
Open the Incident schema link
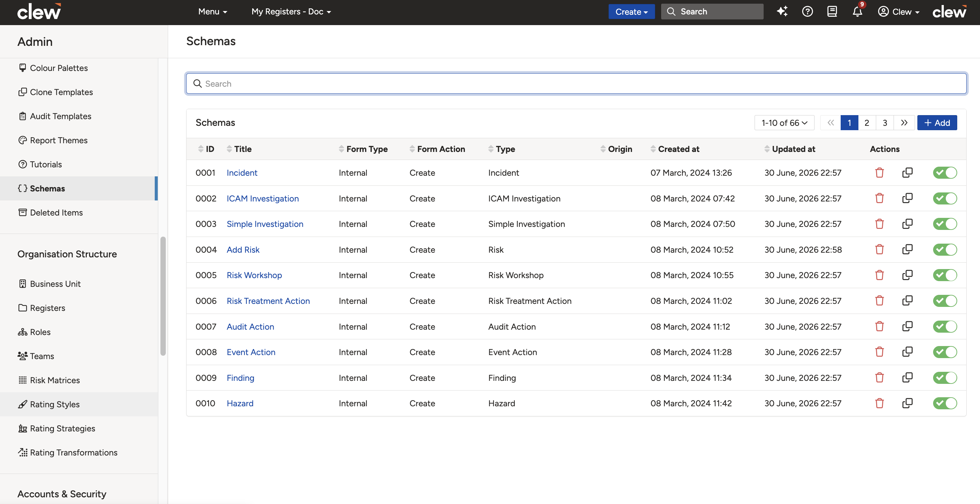point(242,173)
